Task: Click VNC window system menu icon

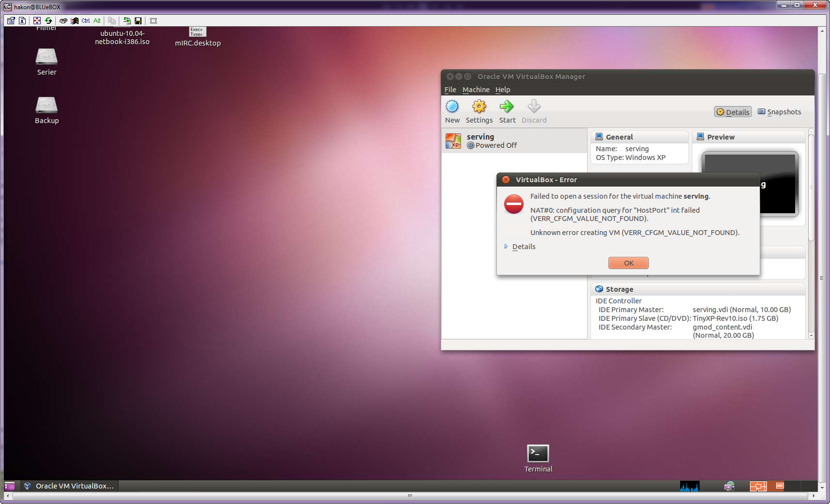Action: pos(8,7)
